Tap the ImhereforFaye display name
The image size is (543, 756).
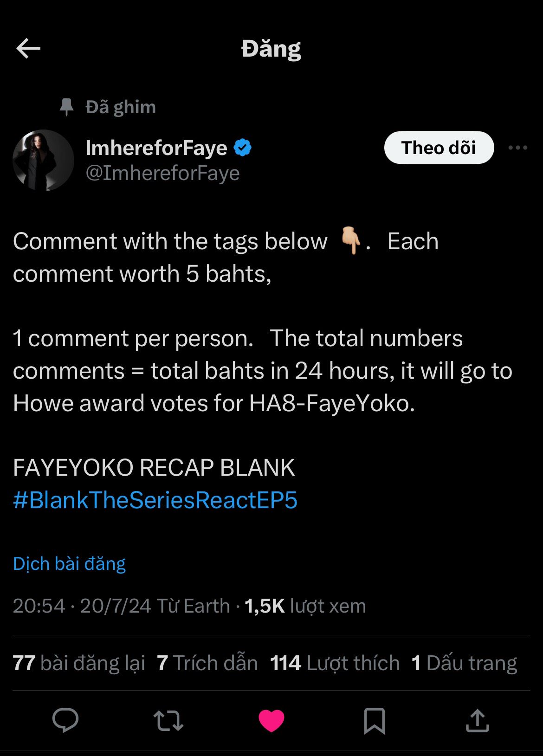(x=156, y=148)
